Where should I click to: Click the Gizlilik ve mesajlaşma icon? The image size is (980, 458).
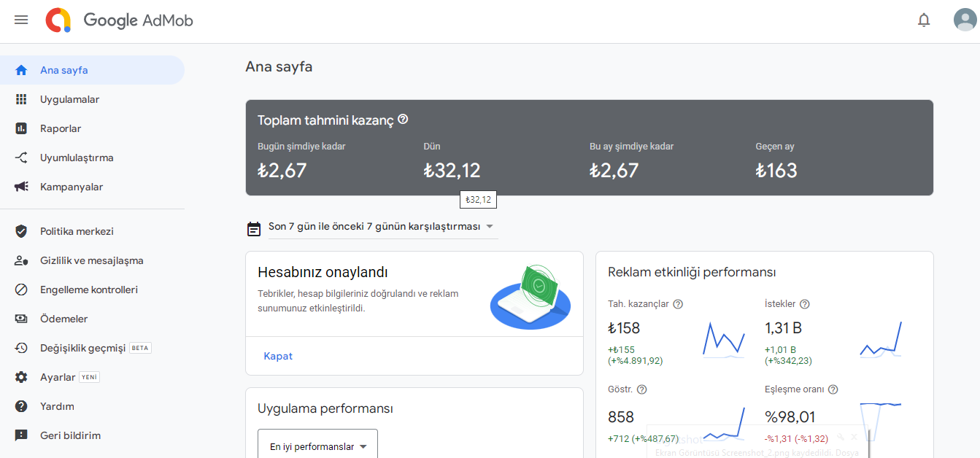tap(21, 260)
